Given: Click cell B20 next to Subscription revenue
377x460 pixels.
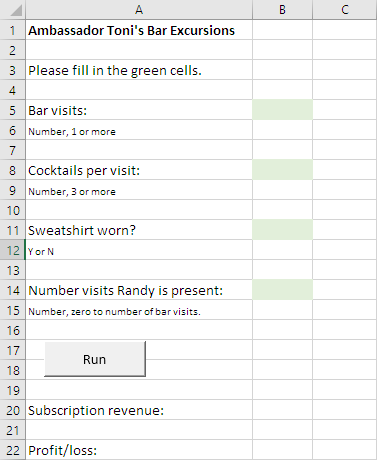Looking at the screenshot, I should 283,410.
